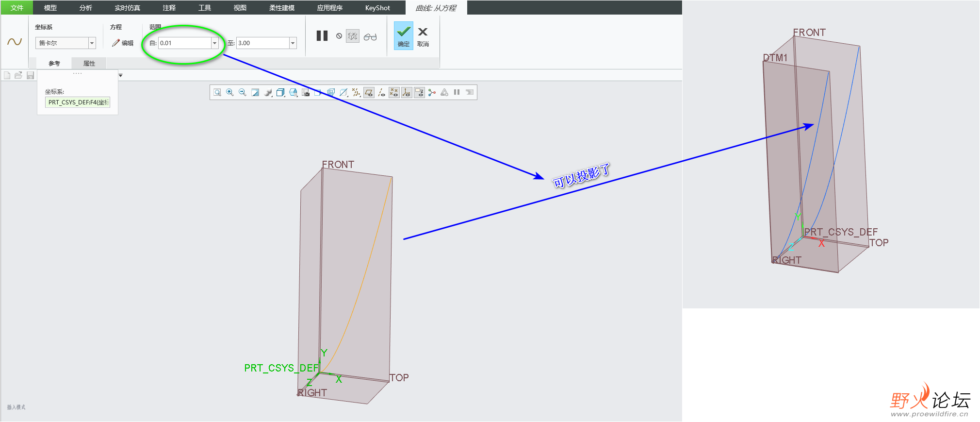The width and height of the screenshot is (980, 422).
Task: Switch to the 实时仿真 ribbon tab
Action: pyautogui.click(x=128, y=8)
